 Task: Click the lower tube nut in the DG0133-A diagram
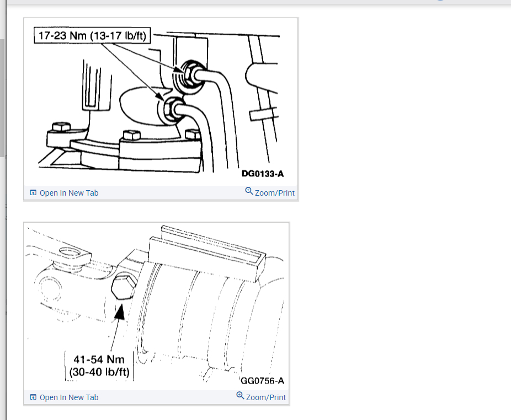coord(172,110)
